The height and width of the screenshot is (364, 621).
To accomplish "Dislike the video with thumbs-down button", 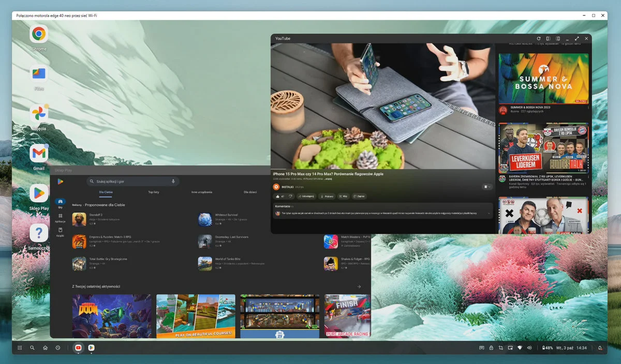I will tap(290, 196).
